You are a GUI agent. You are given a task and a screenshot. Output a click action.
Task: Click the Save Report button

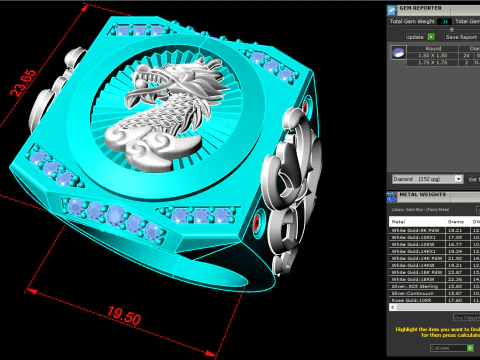(461, 37)
